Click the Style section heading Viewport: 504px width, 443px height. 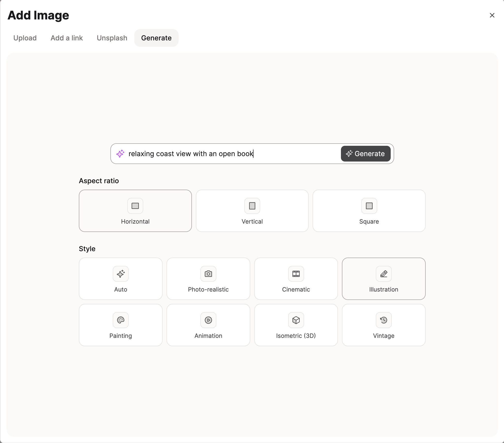click(87, 249)
